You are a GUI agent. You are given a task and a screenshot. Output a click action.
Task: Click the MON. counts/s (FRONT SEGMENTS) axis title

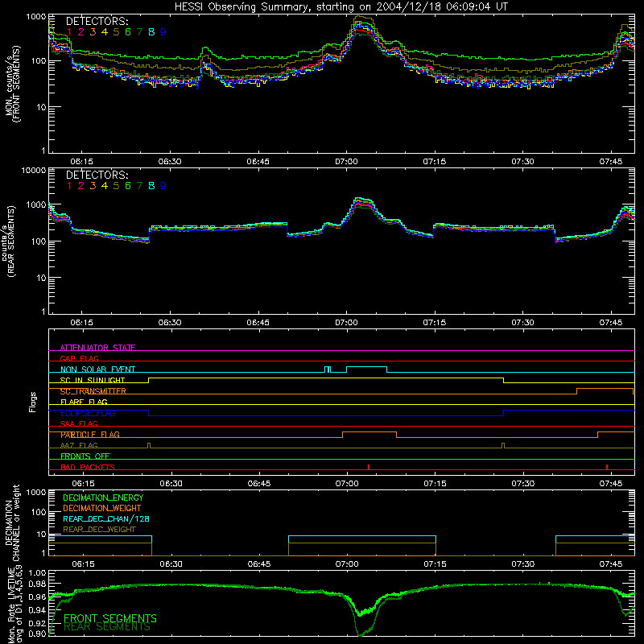[12, 84]
